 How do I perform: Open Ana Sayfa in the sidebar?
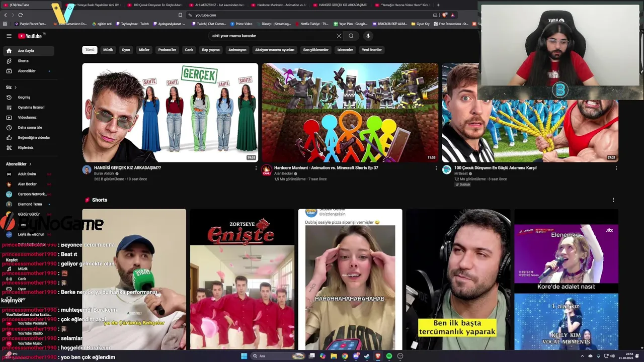pyautogui.click(x=28, y=51)
